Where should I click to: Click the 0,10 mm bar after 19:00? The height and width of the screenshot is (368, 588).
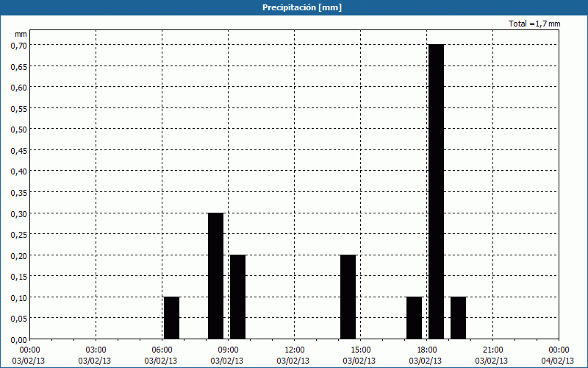pyautogui.click(x=458, y=318)
